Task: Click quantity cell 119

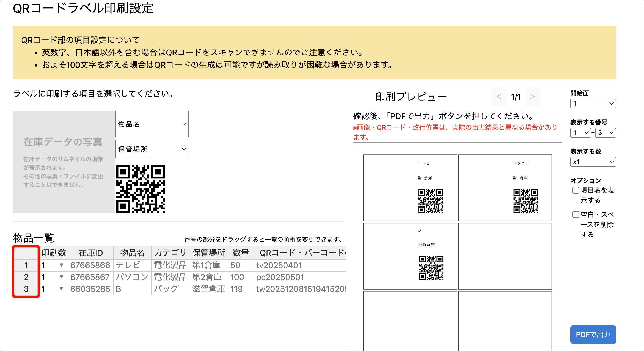Action: click(241, 289)
